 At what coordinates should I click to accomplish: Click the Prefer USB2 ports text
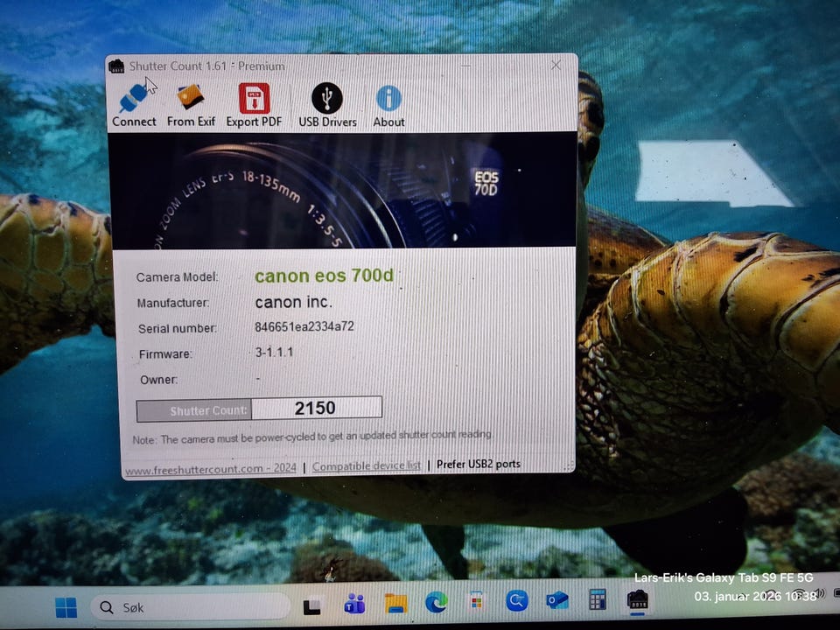coord(479,464)
